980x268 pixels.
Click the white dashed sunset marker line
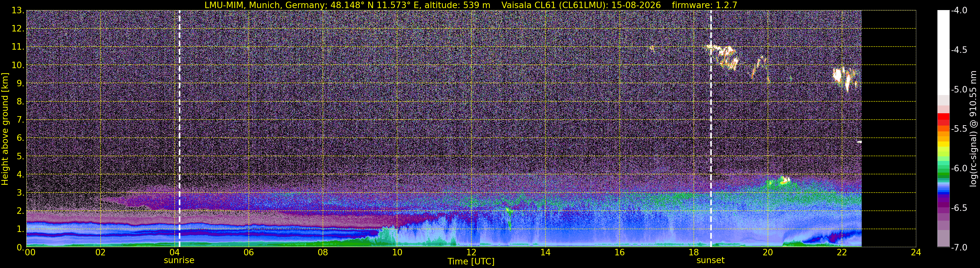tap(711, 129)
